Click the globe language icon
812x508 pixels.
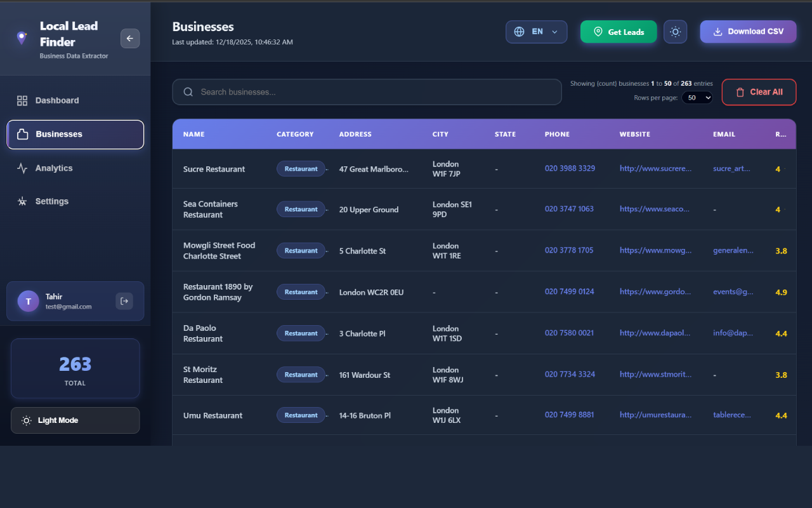519,32
